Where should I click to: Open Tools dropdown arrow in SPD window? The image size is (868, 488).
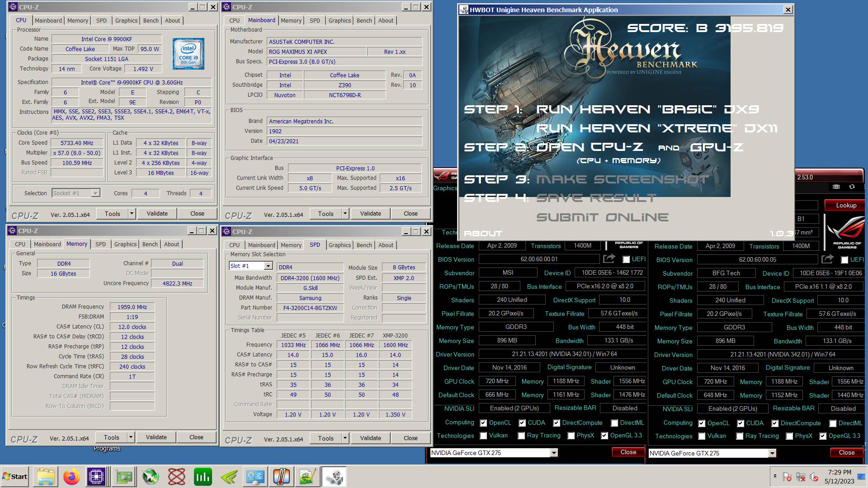[345, 438]
